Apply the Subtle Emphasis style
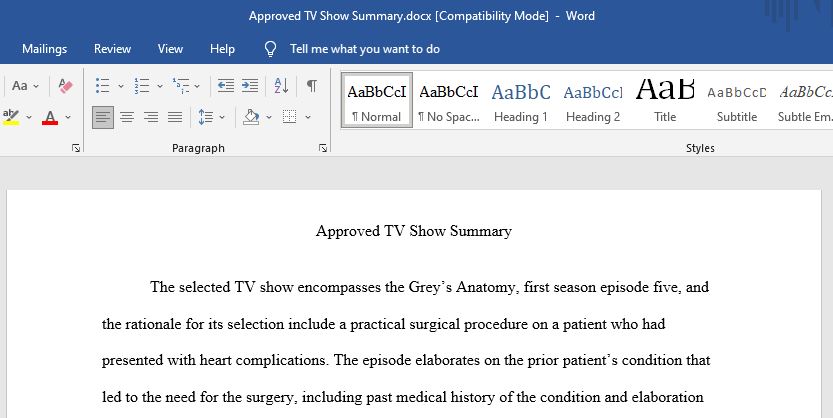 (x=804, y=100)
